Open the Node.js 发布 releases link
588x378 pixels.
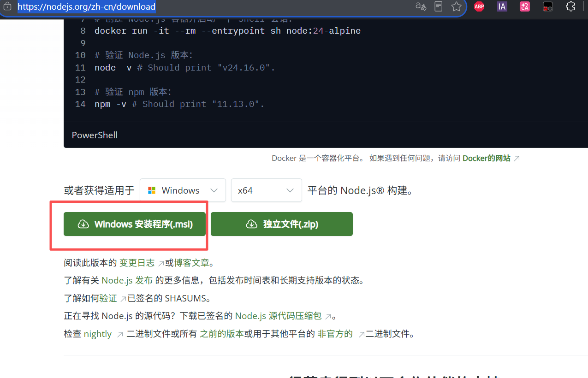pos(127,280)
